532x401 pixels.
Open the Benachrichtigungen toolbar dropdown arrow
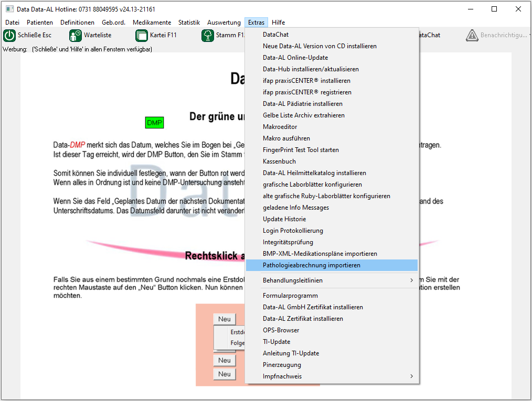pos(530,36)
